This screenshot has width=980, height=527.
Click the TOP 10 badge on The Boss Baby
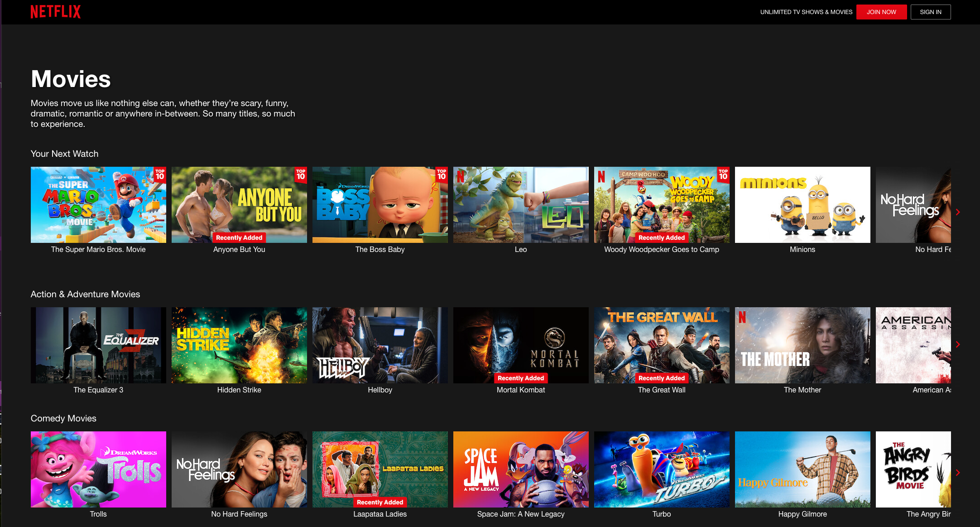(x=441, y=176)
